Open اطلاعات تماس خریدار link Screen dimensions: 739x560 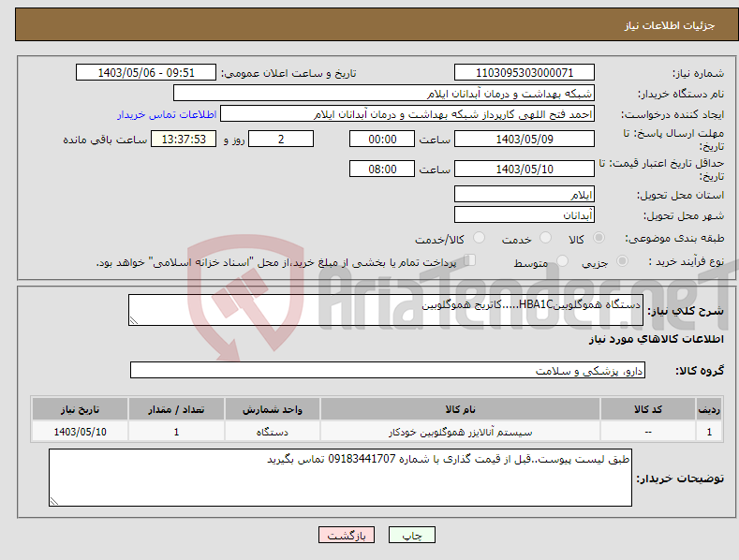(167, 114)
